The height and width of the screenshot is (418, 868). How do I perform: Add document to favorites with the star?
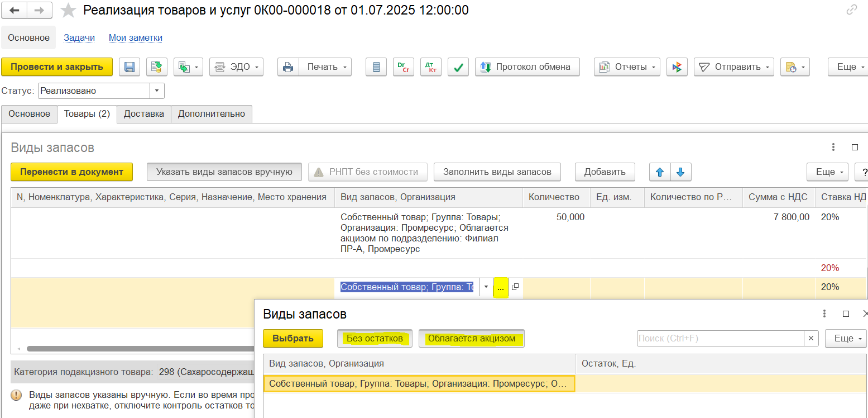(69, 10)
